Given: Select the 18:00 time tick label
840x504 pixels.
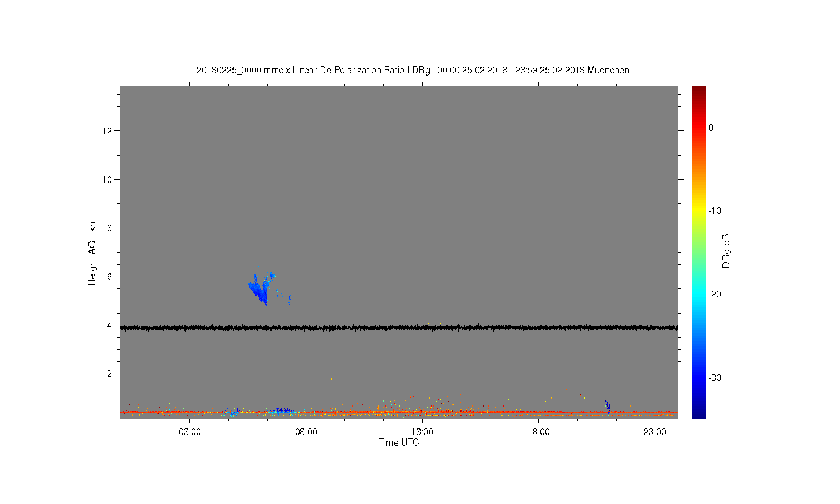Looking at the screenshot, I should pyautogui.click(x=539, y=432).
